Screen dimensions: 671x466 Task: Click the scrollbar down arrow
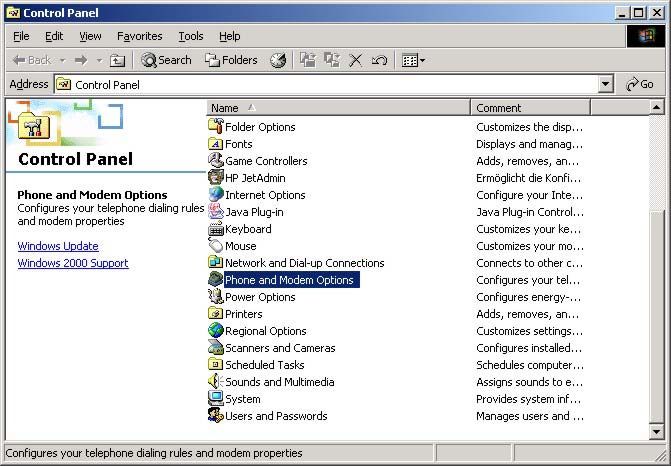pos(656,431)
